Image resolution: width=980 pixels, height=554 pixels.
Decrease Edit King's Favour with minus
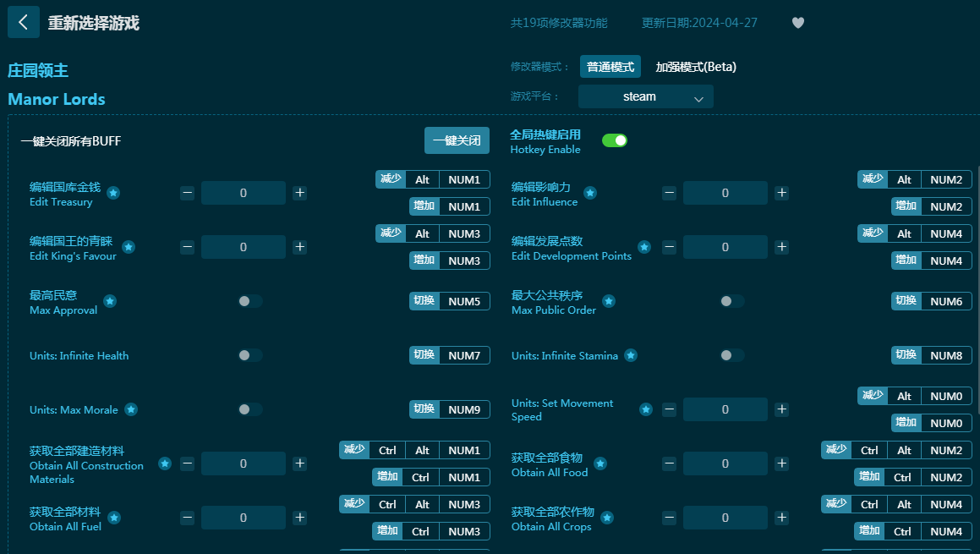tap(188, 247)
